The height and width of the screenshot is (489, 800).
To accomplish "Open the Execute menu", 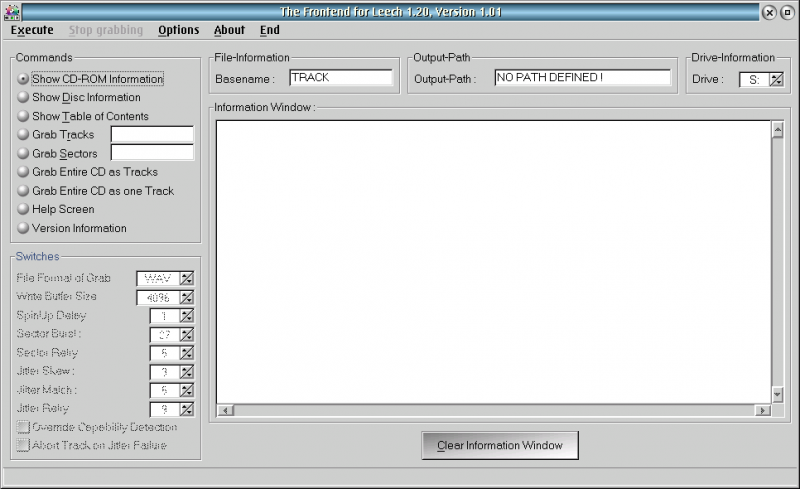I will [x=32, y=30].
